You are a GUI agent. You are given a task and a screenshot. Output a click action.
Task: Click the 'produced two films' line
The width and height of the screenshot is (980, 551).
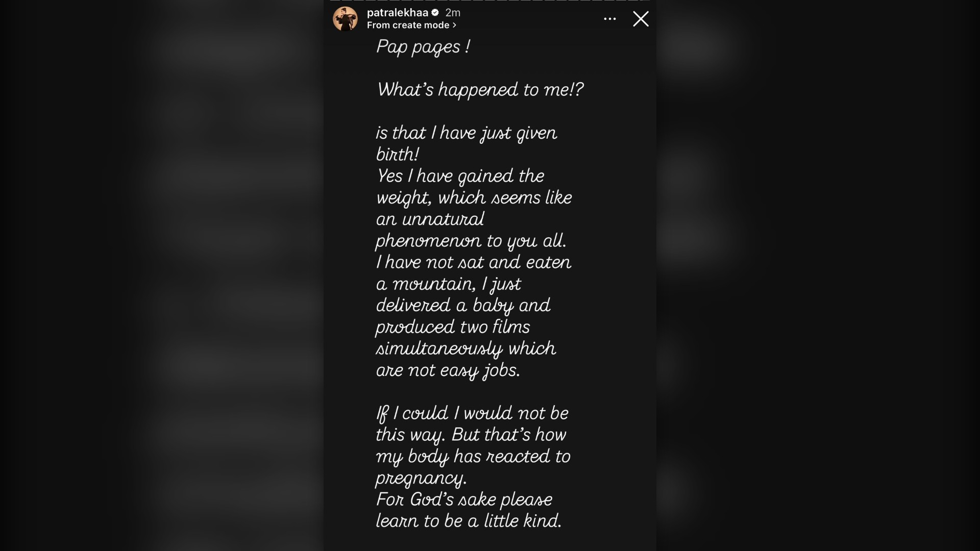coord(453,327)
